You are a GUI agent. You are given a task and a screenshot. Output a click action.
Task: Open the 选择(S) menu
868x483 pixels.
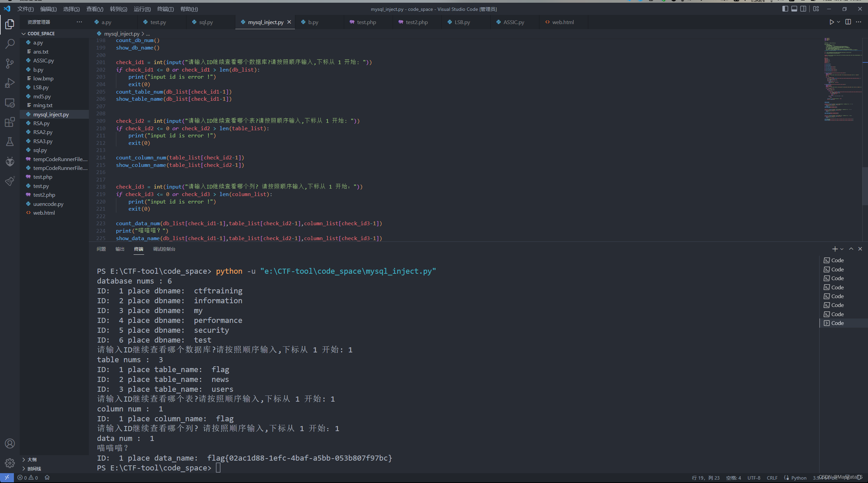[72, 9]
